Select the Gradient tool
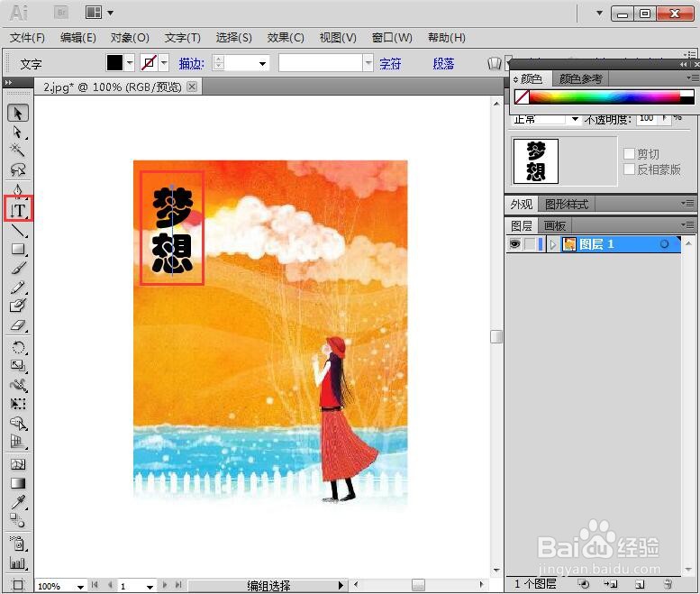The width and height of the screenshot is (700, 594). [x=18, y=483]
